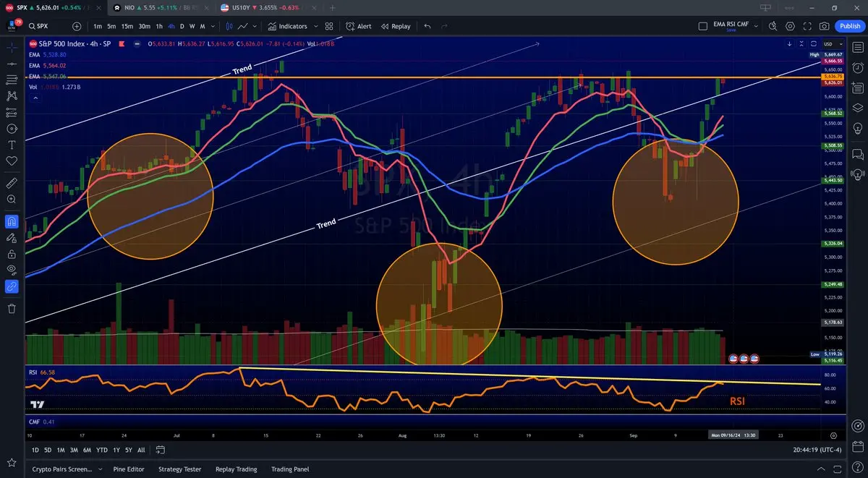Create an Alert
The width and height of the screenshot is (868, 478).
point(358,26)
